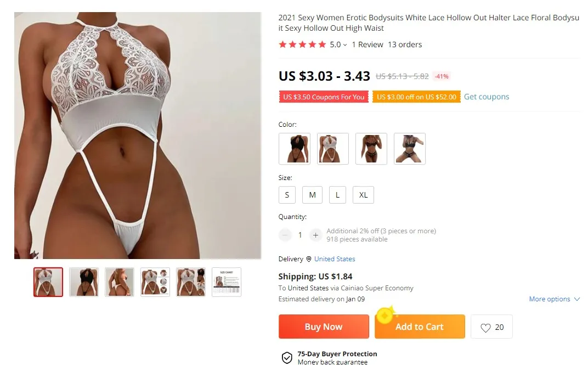Image resolution: width=588 pixels, height=365 pixels.
Task: Open the size chart thumbnail
Action: click(x=227, y=282)
